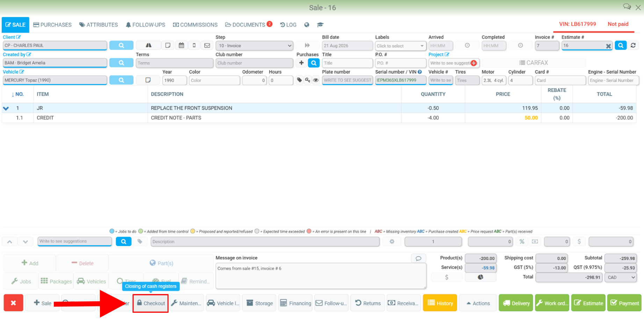
Task: Switch to the FOLLOW-UPS tab
Action: pyautogui.click(x=145, y=25)
